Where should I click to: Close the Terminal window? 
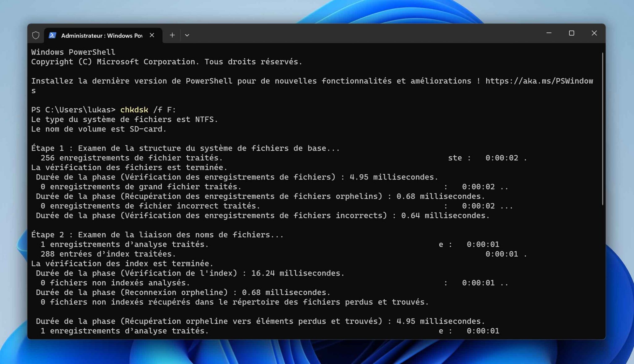point(594,33)
